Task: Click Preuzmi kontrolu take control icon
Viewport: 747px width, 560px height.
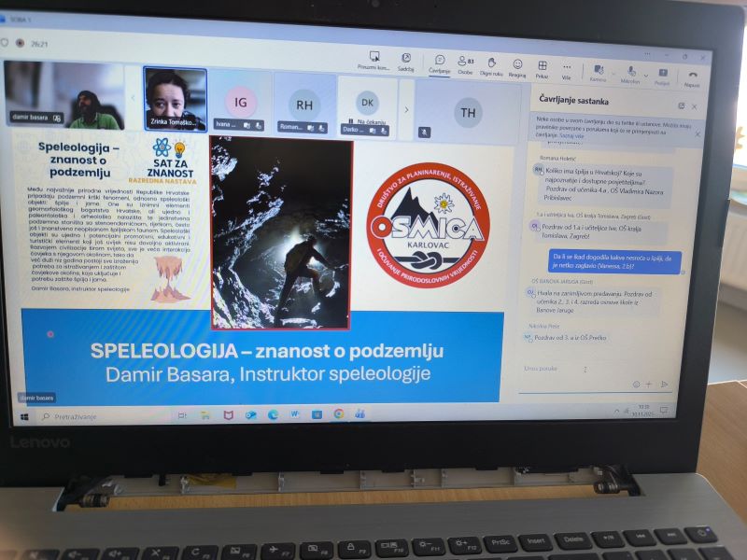Action: click(x=373, y=60)
